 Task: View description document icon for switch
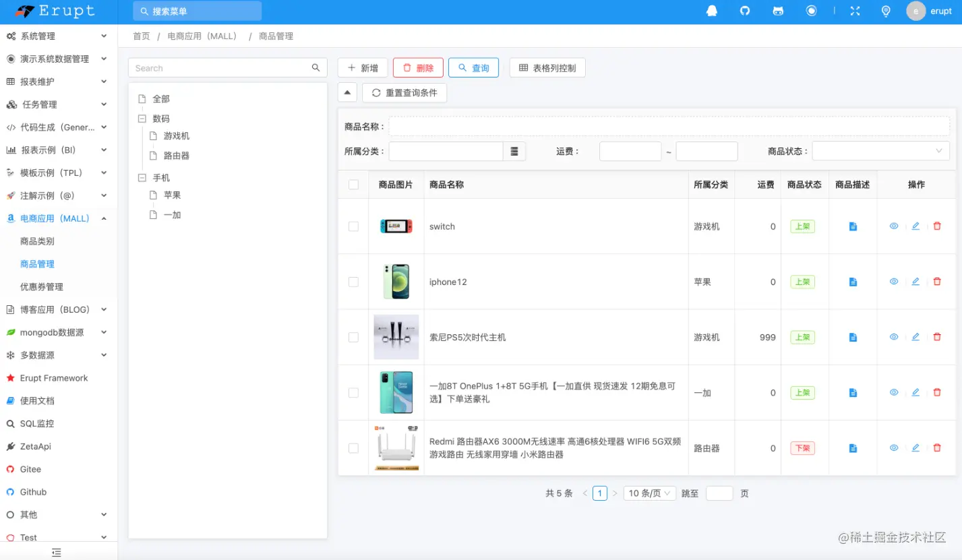pos(853,226)
